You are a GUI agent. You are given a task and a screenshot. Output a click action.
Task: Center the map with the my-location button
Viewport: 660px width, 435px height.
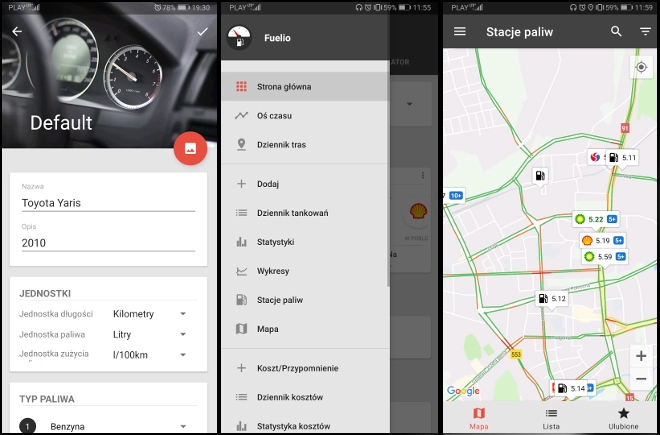point(641,67)
